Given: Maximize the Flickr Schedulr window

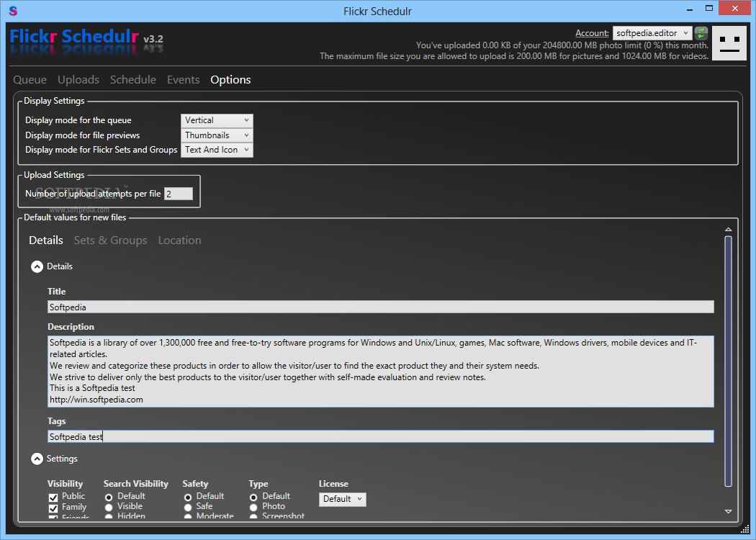Looking at the screenshot, I should (708, 9).
